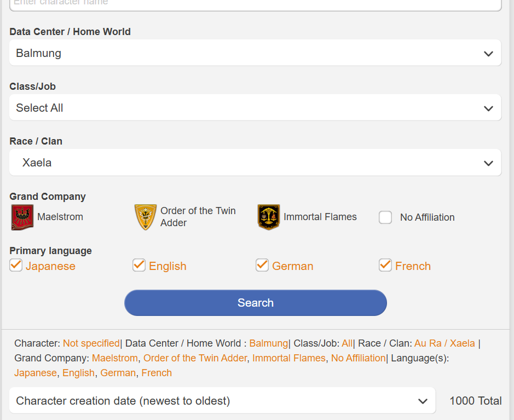Click the orange French checkbox label
Image resolution: width=514 pixels, height=420 pixels.
[x=413, y=266]
